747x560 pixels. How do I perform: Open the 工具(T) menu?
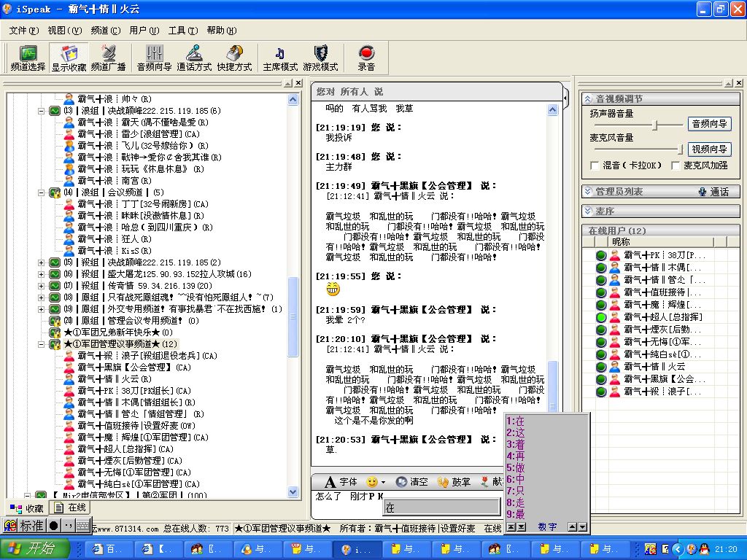(x=182, y=31)
